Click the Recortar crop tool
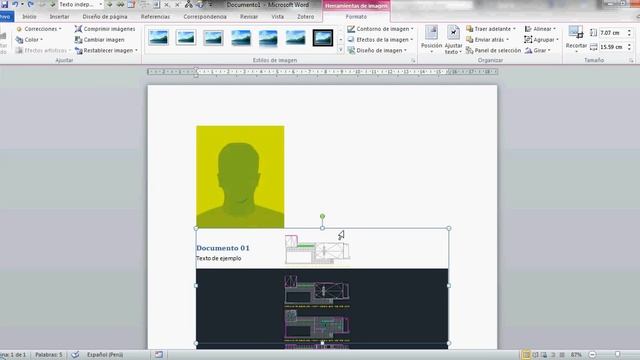The width and height of the screenshot is (640, 360). [576, 39]
